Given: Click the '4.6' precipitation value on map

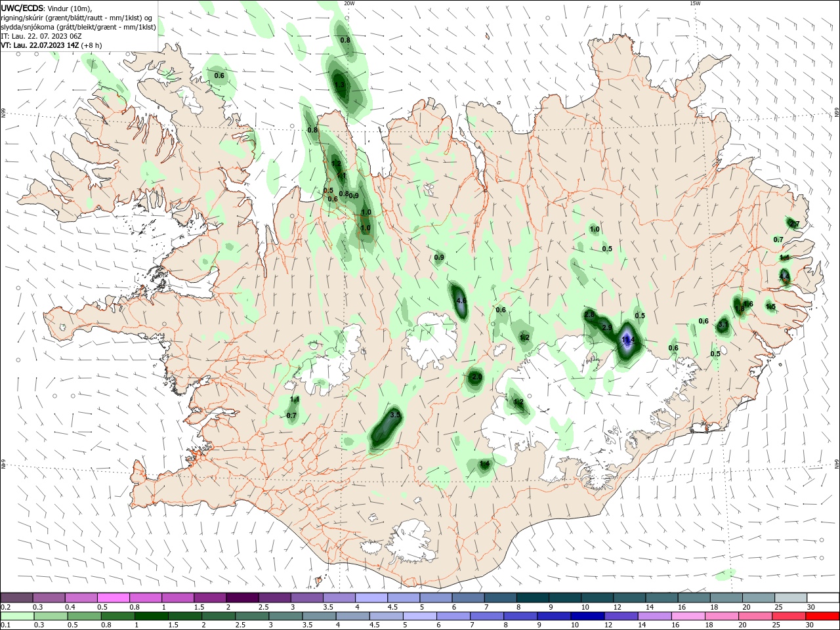Looking at the screenshot, I should (x=461, y=301).
